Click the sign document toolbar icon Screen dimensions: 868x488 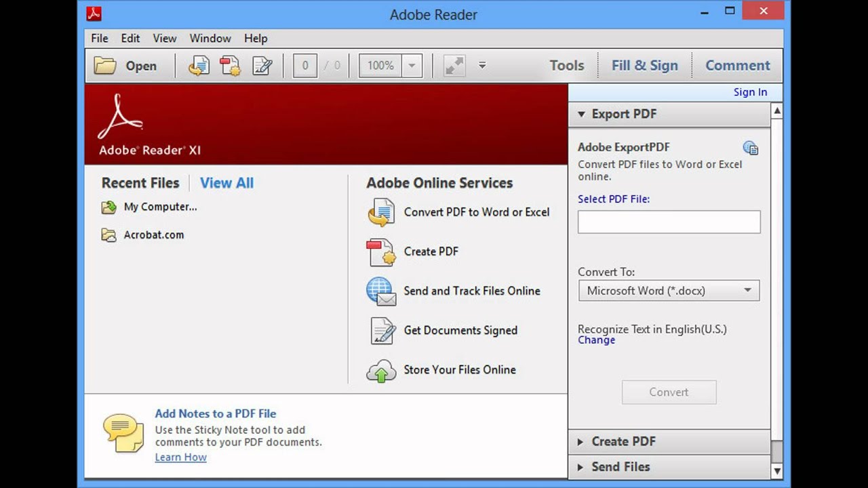[262, 66]
